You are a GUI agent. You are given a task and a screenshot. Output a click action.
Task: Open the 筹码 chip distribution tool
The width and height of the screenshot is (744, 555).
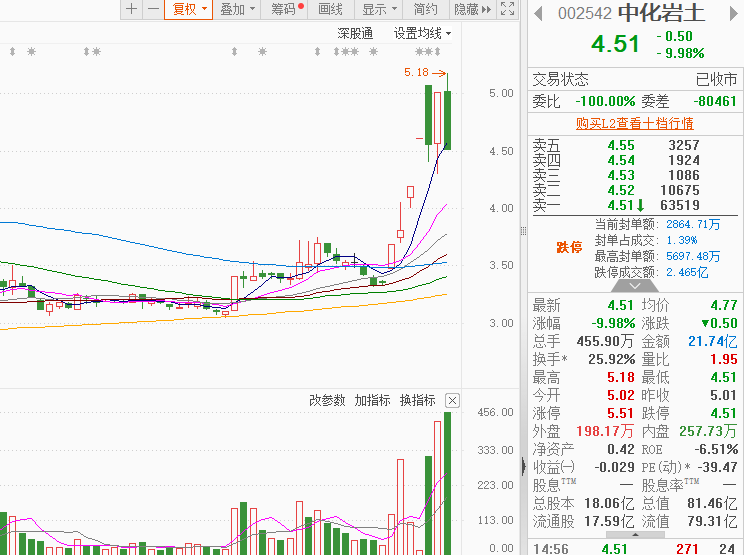pos(285,9)
